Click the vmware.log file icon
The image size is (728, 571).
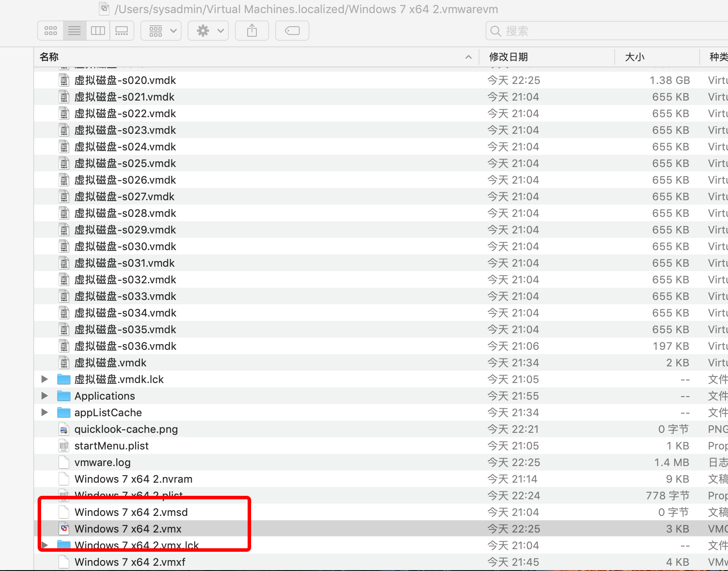click(x=64, y=462)
